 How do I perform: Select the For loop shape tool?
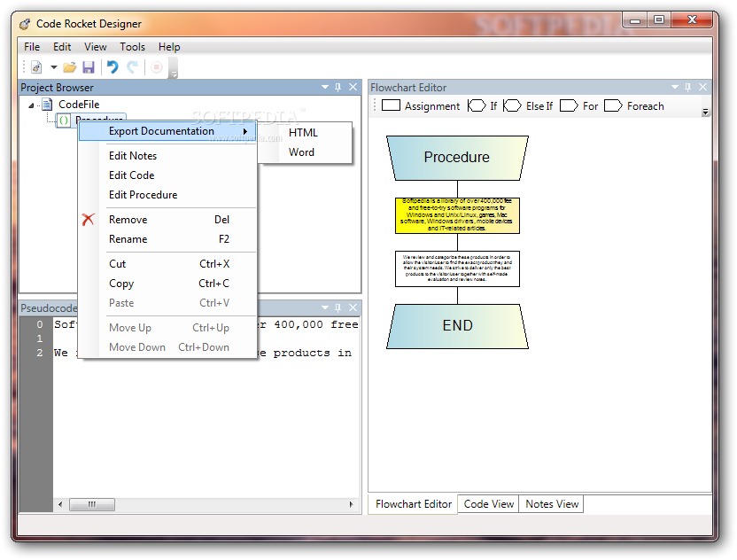click(579, 106)
